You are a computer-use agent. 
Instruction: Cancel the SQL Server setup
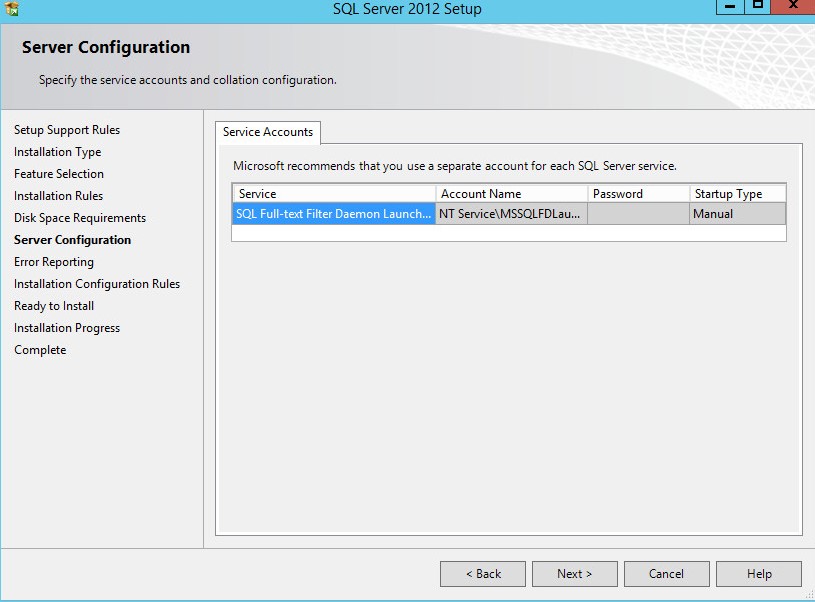pos(666,574)
